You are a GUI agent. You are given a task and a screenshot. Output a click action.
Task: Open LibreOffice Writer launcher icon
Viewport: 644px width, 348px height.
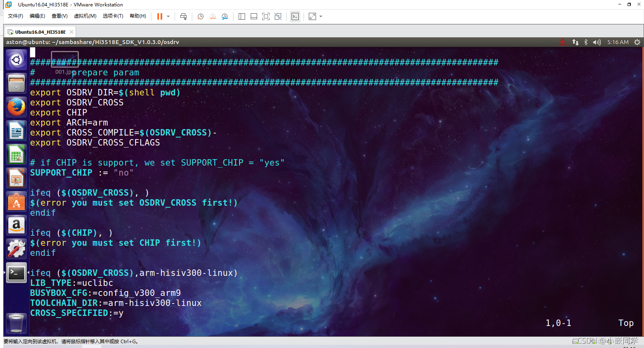pos(16,131)
